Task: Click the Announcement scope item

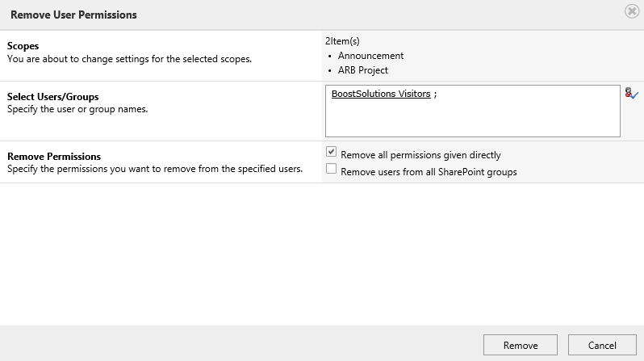Action: click(370, 56)
